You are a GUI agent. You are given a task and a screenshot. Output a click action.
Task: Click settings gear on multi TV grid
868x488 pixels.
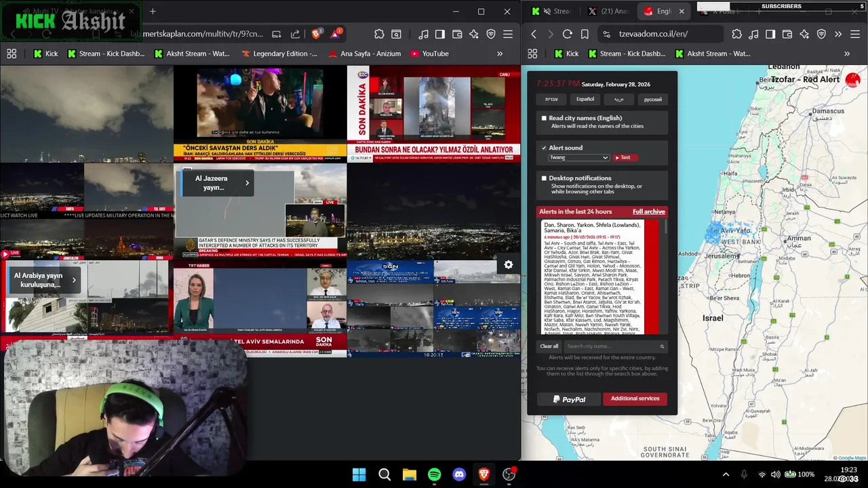point(508,265)
